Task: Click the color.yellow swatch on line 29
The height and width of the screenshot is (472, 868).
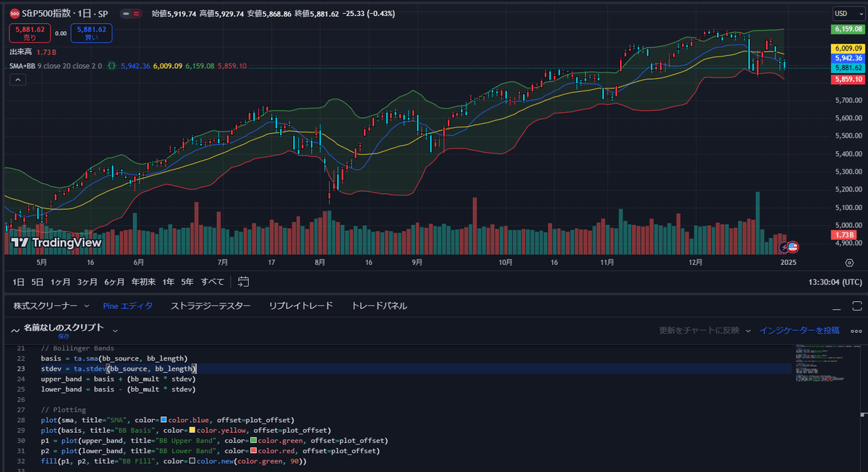Action: click(192, 430)
